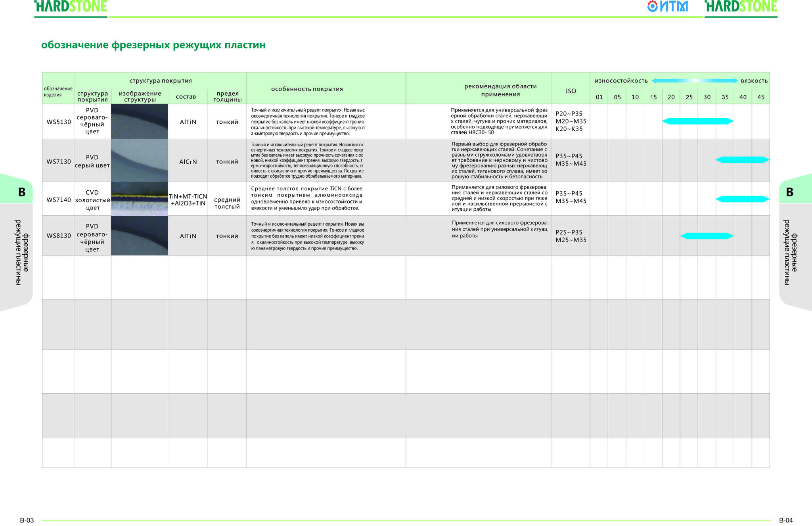
Task: Open the WS5130 coating structure image
Action: (x=140, y=121)
